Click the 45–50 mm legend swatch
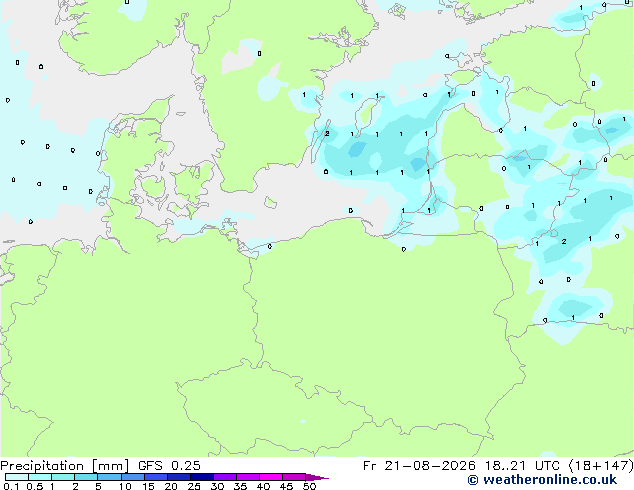Image resolution: width=634 pixels, height=490 pixels. coord(294,477)
